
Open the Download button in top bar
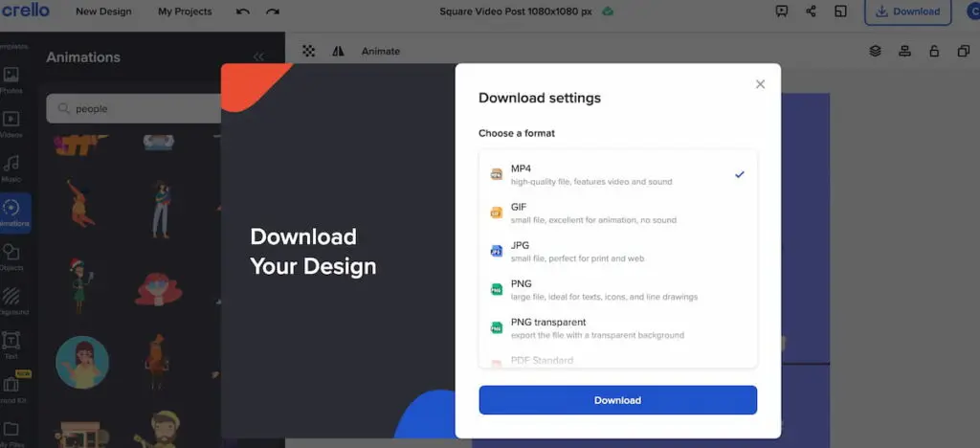[907, 11]
